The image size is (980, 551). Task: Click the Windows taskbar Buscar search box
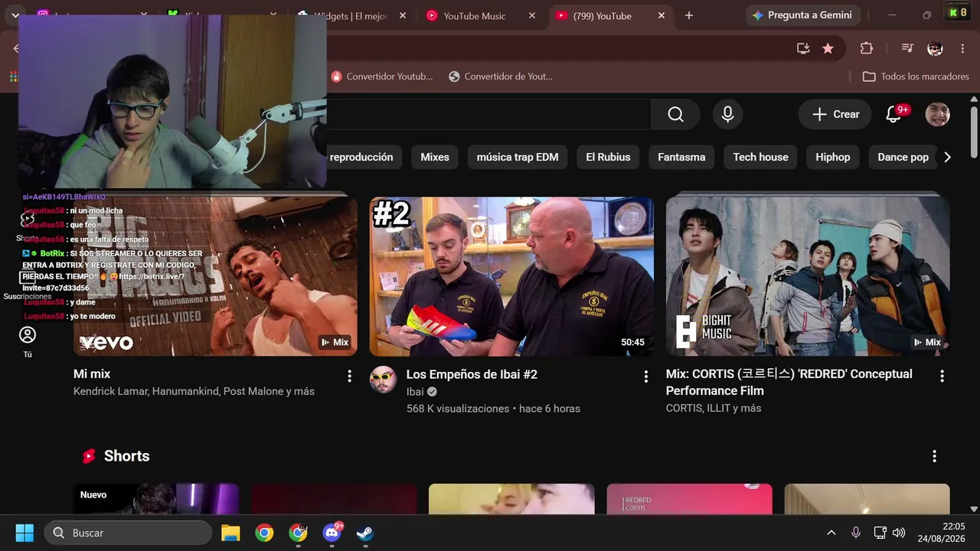128,533
